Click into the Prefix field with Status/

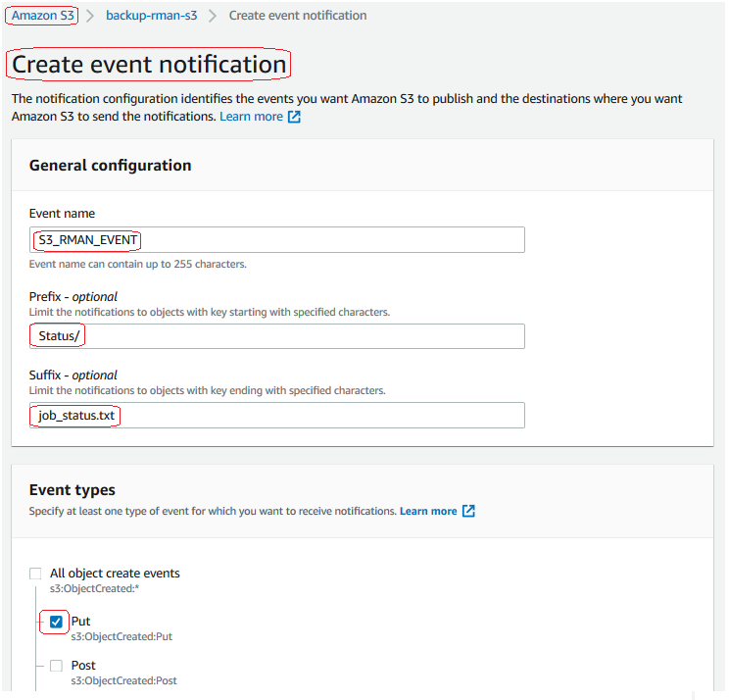pos(277,336)
